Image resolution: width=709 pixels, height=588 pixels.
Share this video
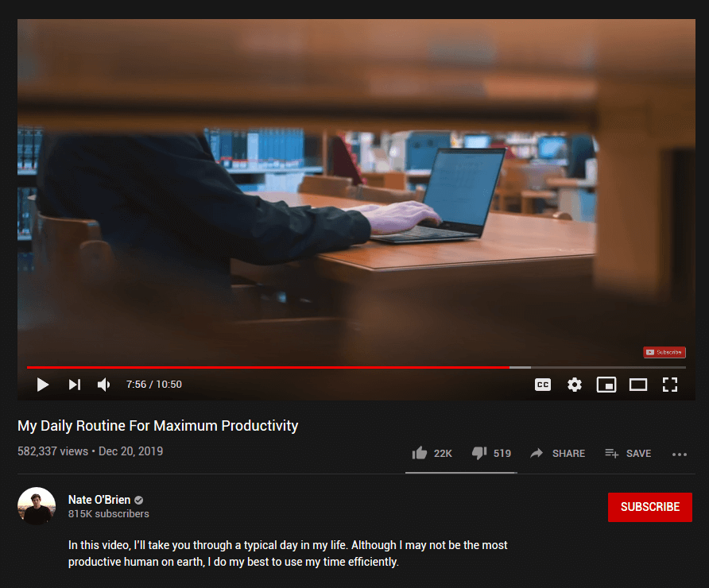[x=557, y=453]
